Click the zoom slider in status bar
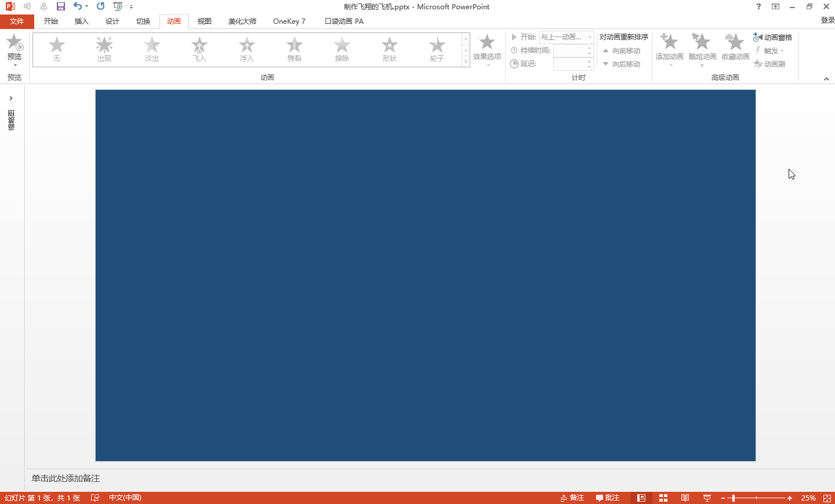The image size is (835, 504). tap(756, 498)
